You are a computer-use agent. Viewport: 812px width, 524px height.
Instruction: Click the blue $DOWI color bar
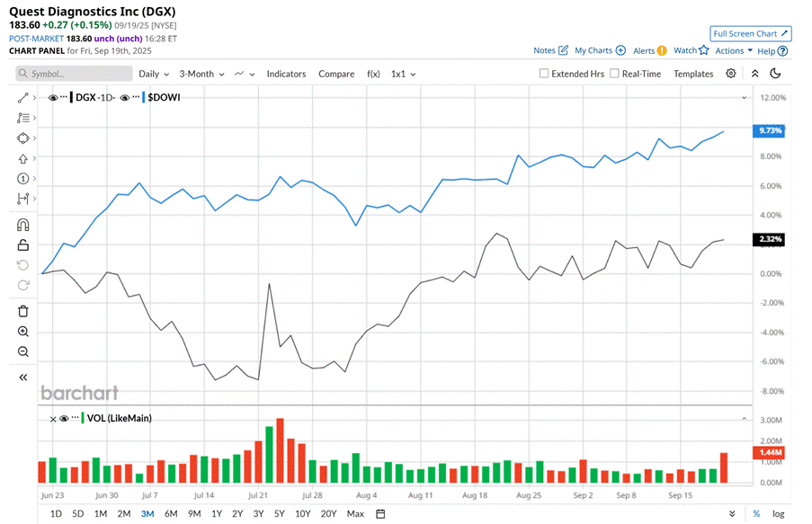point(143,97)
